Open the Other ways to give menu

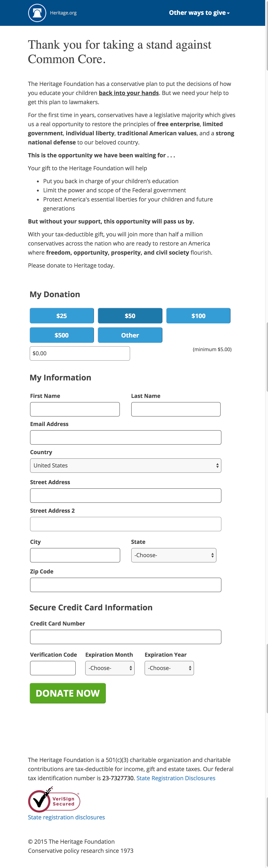[199, 13]
